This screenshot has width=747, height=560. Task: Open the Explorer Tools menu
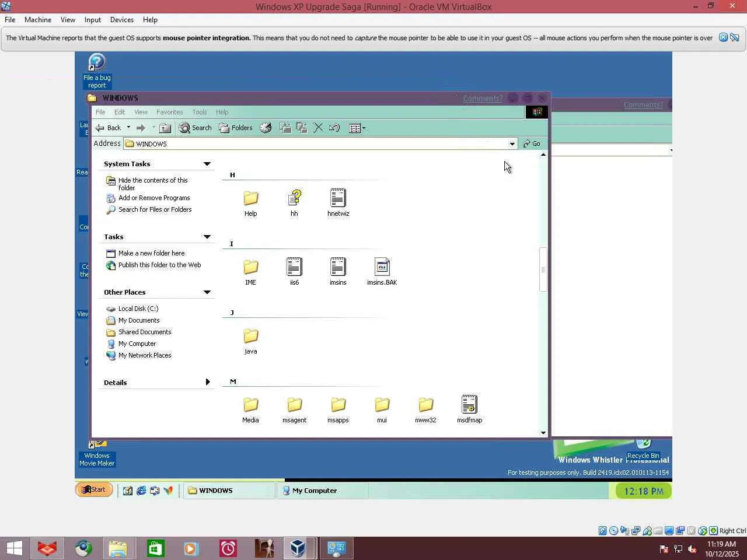coord(200,112)
